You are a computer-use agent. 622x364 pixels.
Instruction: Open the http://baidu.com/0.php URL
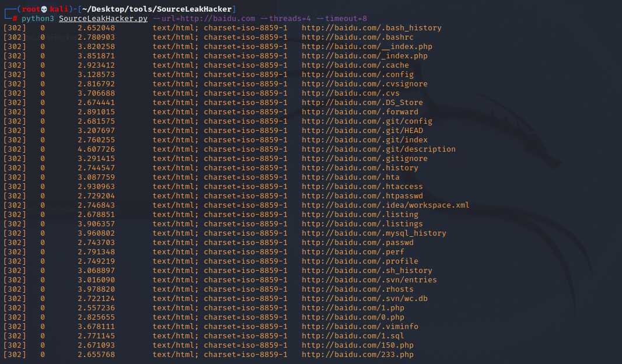(353, 317)
